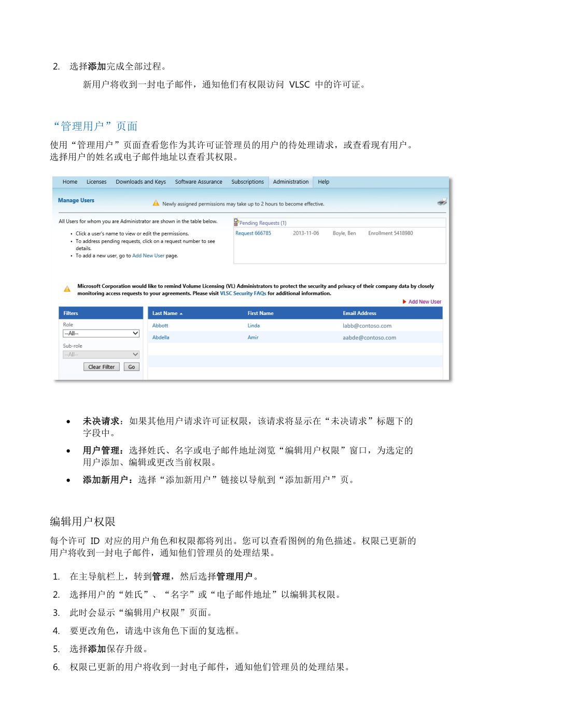This screenshot has width=562, height=728.
Task: Click the Pending Requests clipboard icon
Action: (x=236, y=223)
